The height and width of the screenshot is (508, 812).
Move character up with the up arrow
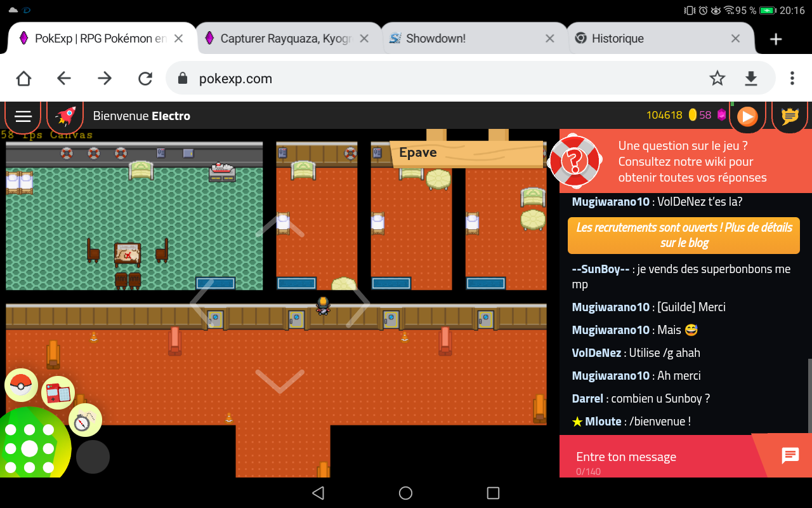[280, 225]
